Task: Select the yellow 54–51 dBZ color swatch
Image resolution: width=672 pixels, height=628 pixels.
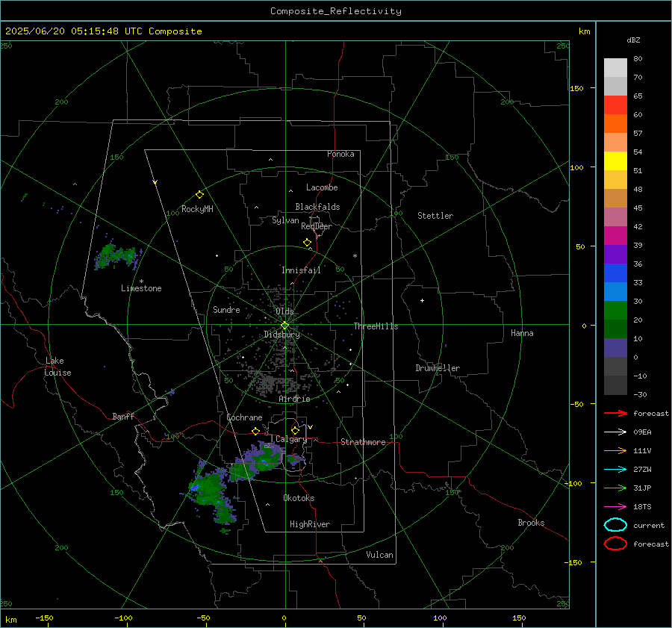Action: pos(615,161)
